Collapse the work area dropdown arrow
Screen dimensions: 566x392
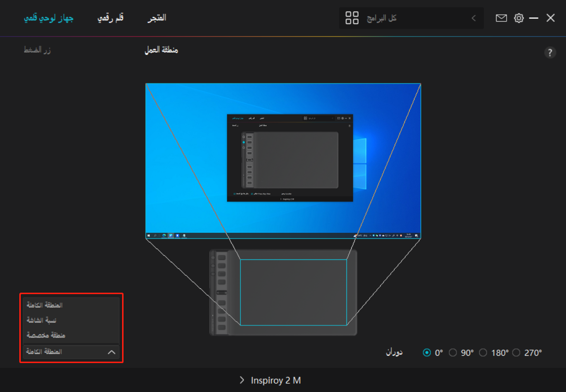pyautogui.click(x=111, y=352)
